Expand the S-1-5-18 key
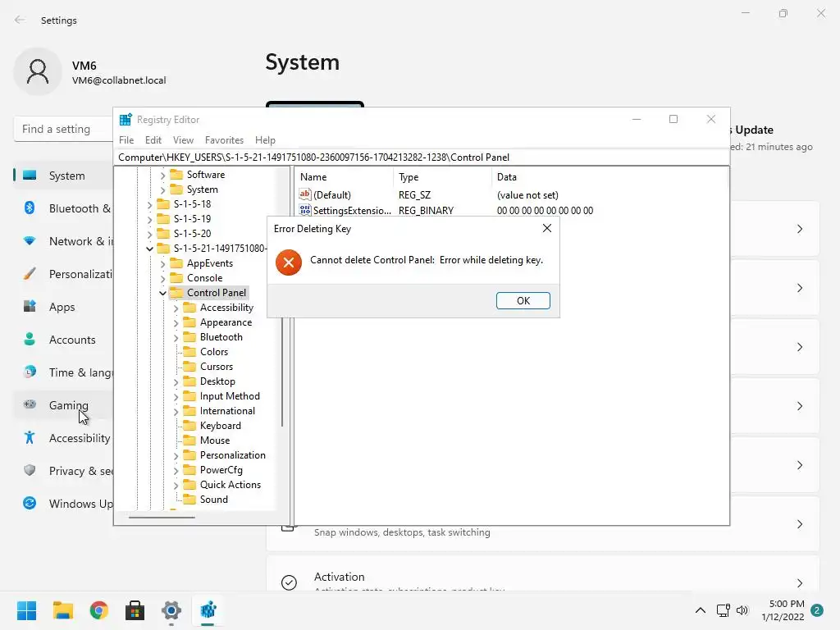840x630 pixels. [x=150, y=204]
